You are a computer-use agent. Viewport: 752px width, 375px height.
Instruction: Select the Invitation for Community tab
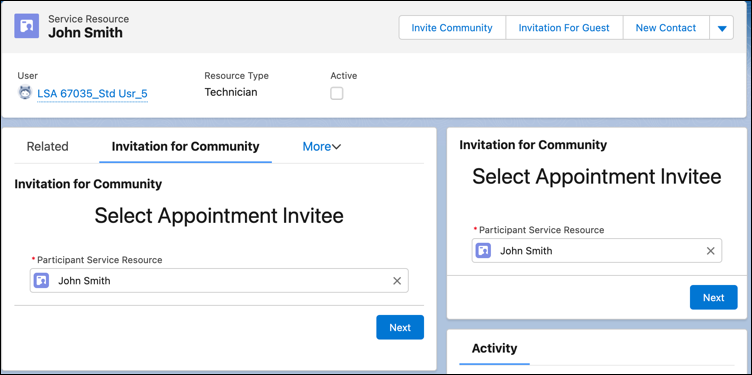(x=186, y=146)
